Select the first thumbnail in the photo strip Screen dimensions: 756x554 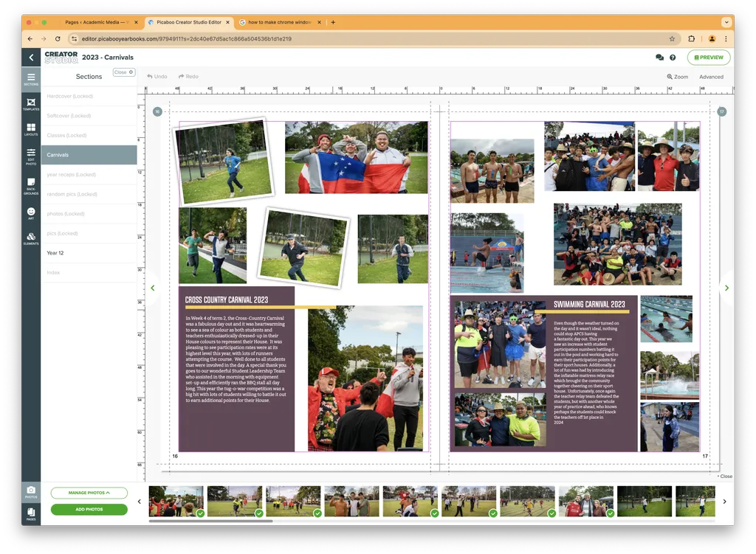176,502
